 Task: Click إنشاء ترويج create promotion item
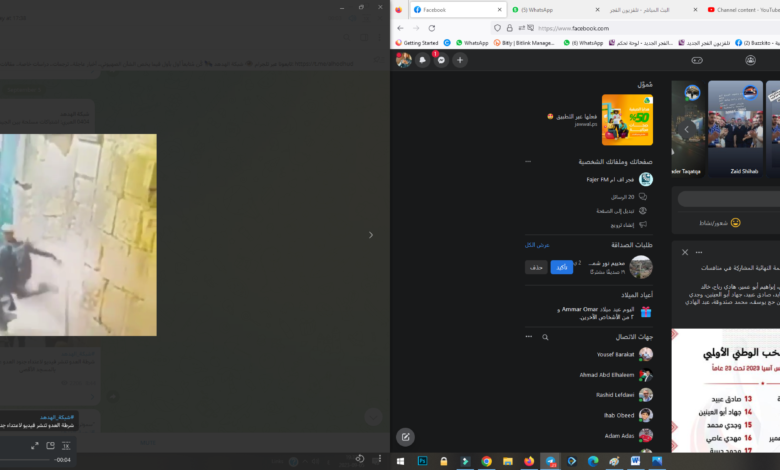[x=629, y=225]
